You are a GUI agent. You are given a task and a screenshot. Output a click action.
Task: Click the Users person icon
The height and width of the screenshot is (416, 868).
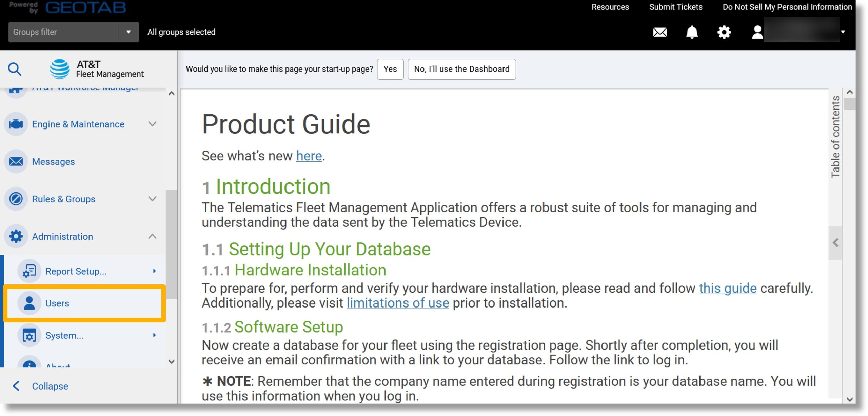click(x=29, y=303)
